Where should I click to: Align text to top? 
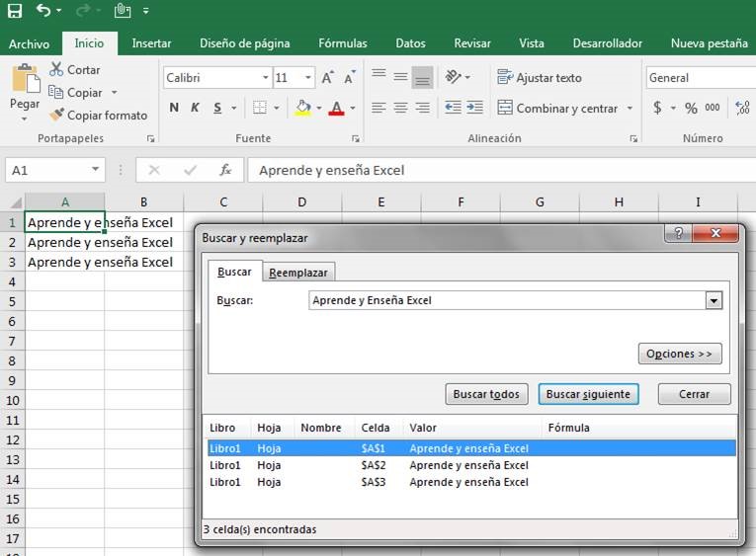coord(378,76)
